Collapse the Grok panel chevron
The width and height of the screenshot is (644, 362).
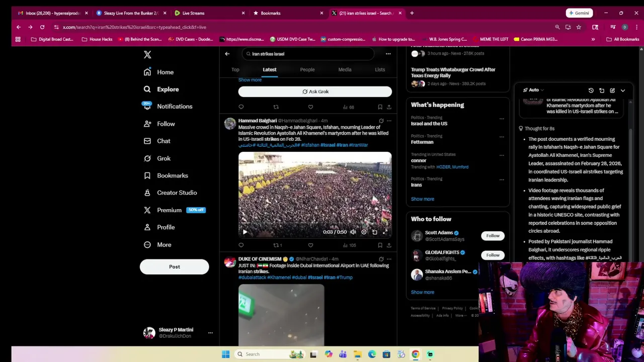pos(623,90)
